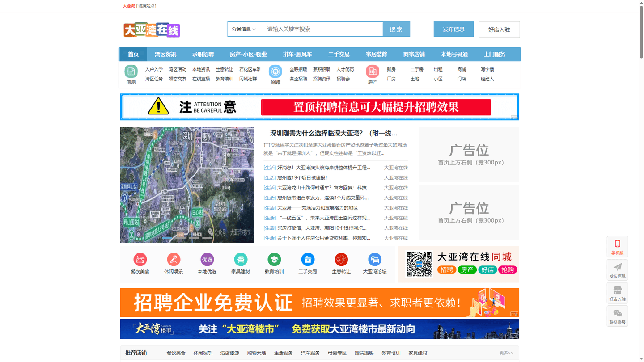644x362 pixels.
Task: Open the Shenzhen map news thumbnail
Action: point(187,185)
